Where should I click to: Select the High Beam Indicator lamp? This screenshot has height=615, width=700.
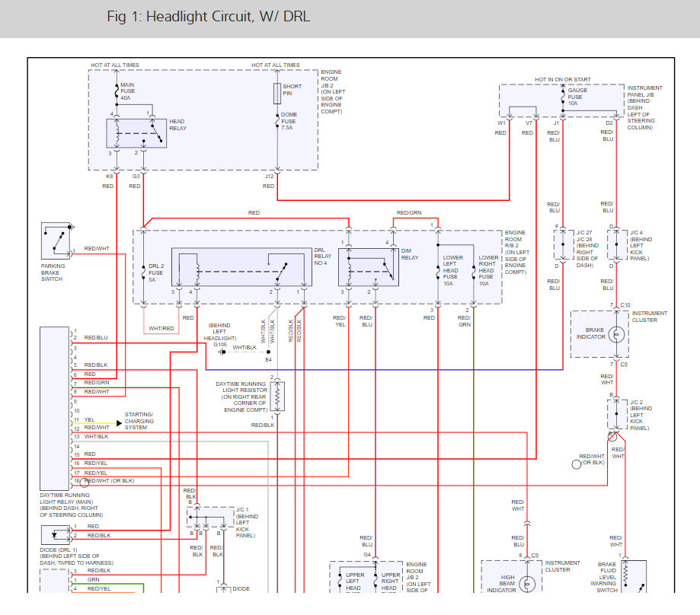(x=527, y=584)
